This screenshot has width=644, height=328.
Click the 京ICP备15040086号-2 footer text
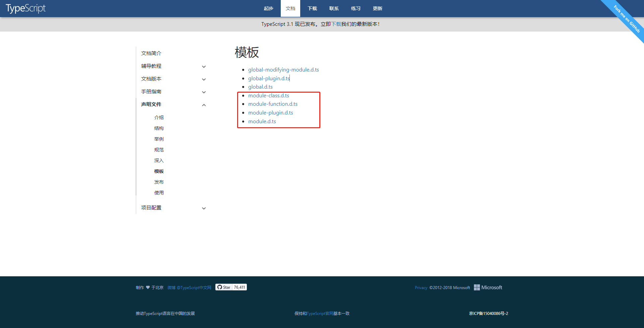pyautogui.click(x=488, y=314)
